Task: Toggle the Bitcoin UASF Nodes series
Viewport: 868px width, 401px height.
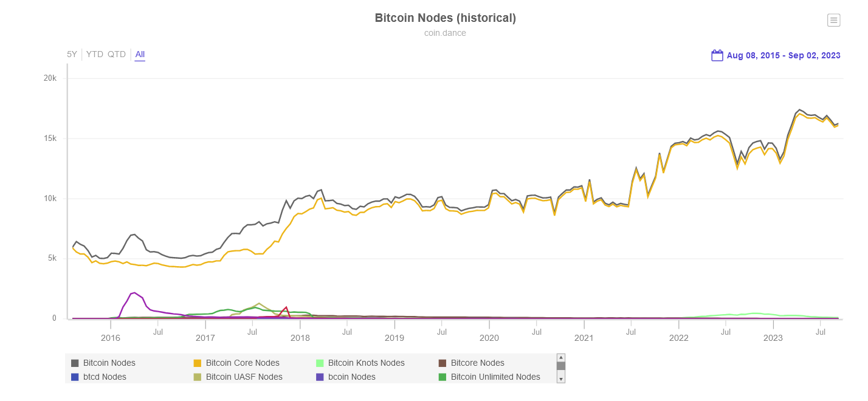Action: [x=244, y=377]
